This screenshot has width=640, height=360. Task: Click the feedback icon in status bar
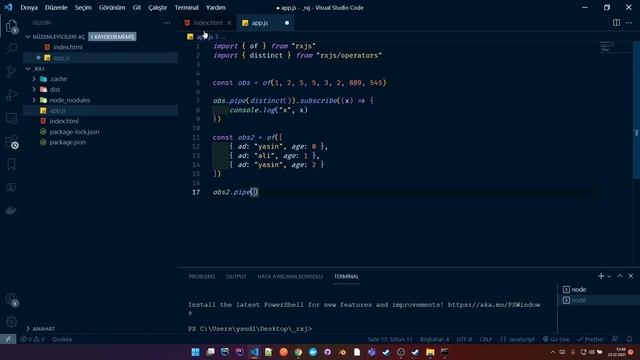coord(615,339)
